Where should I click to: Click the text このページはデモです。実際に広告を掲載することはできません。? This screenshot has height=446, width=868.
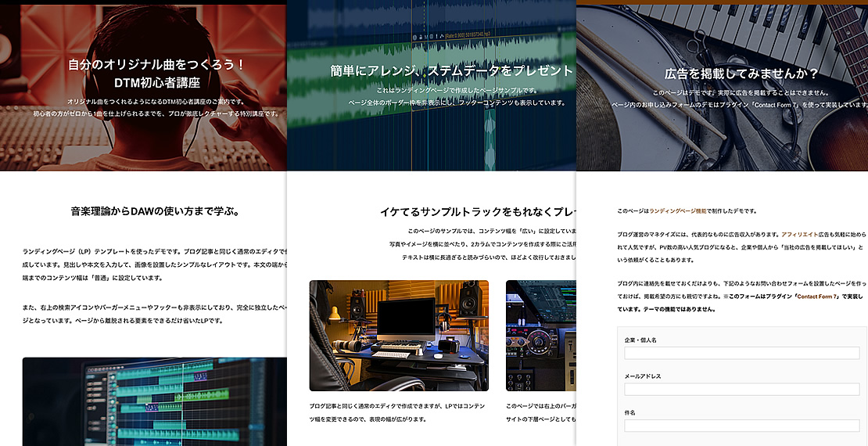coord(741,92)
